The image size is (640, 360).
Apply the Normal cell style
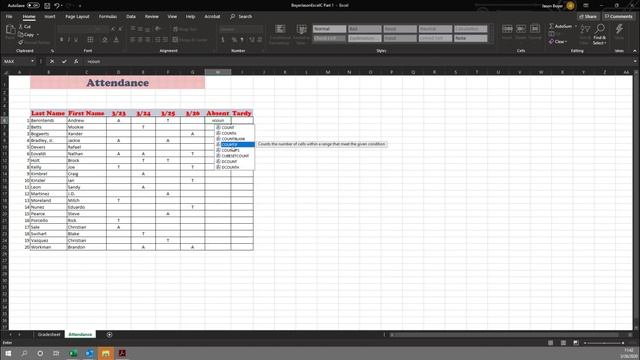[329, 29]
